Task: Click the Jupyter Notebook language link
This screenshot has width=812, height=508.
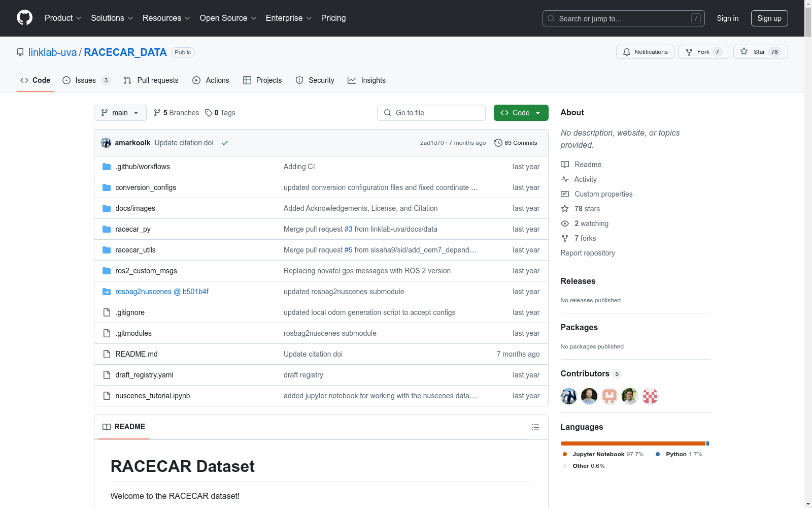Action: point(603,454)
